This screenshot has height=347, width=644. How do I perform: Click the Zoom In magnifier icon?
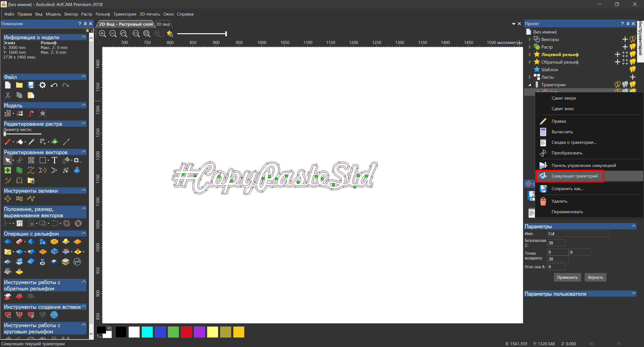pos(102,33)
